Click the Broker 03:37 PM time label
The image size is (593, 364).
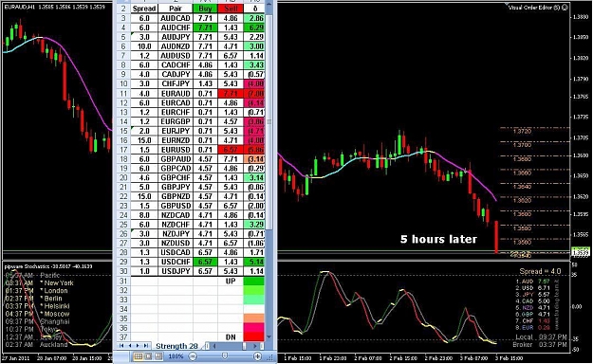540,345
